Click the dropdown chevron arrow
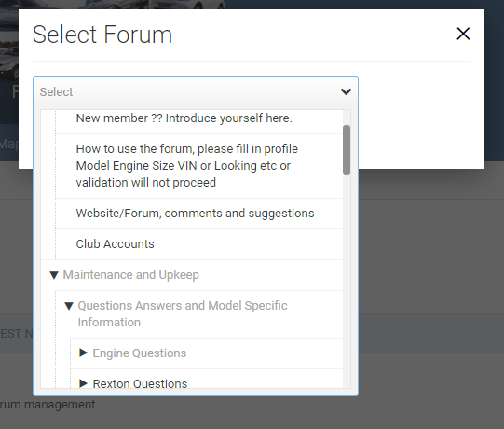 click(346, 91)
